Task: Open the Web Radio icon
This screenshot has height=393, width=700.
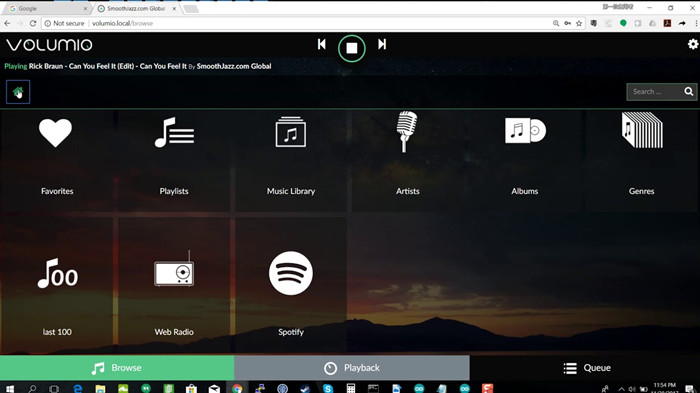Action: click(174, 269)
